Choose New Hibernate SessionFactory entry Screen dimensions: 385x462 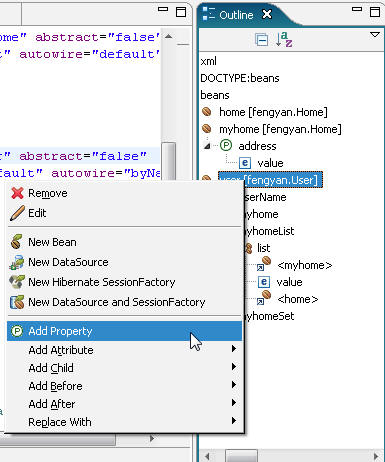point(124,282)
